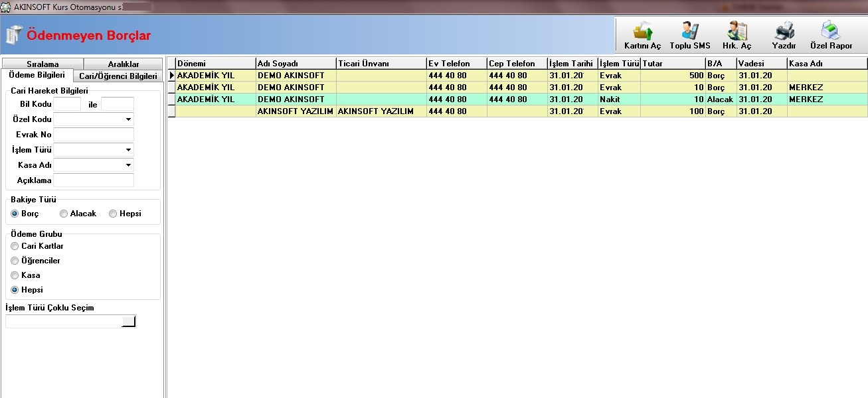This screenshot has height=398, width=868.
Task: Click the Tutar 100 cell
Action: pos(672,111)
